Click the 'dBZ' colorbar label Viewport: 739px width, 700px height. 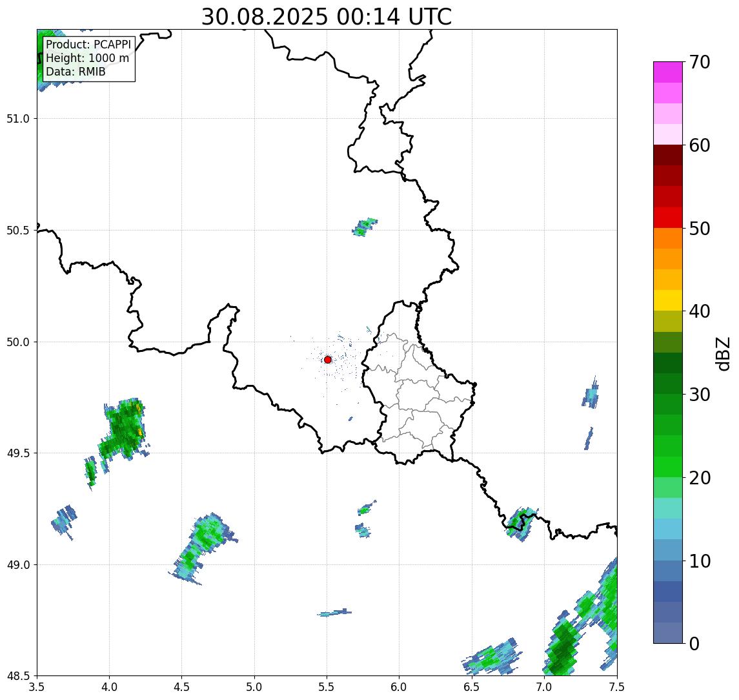point(723,354)
